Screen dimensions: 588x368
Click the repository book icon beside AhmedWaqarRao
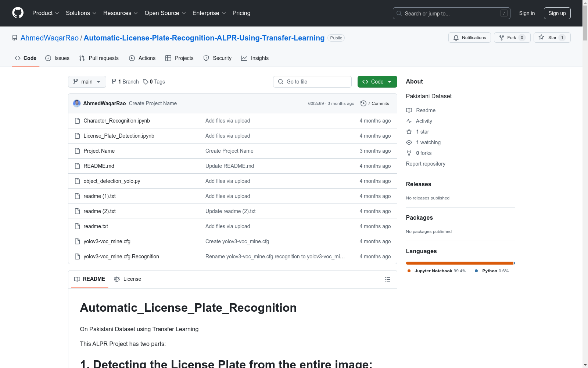(15, 38)
